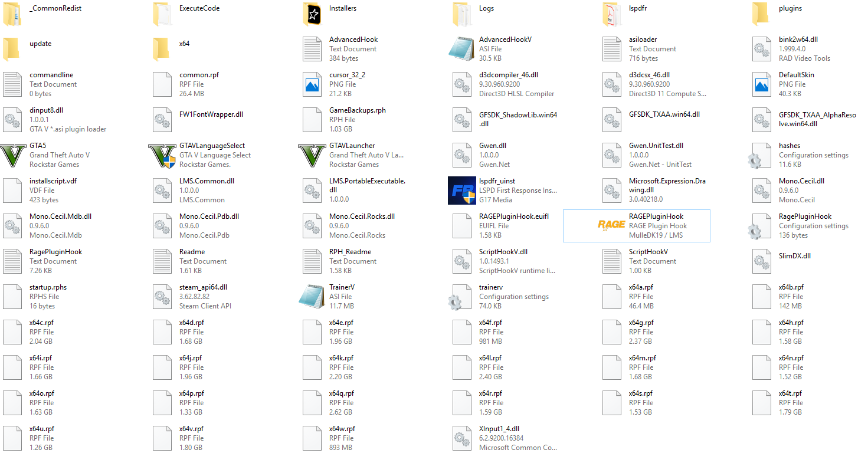Click the x64f.rpf file name

(x=490, y=323)
